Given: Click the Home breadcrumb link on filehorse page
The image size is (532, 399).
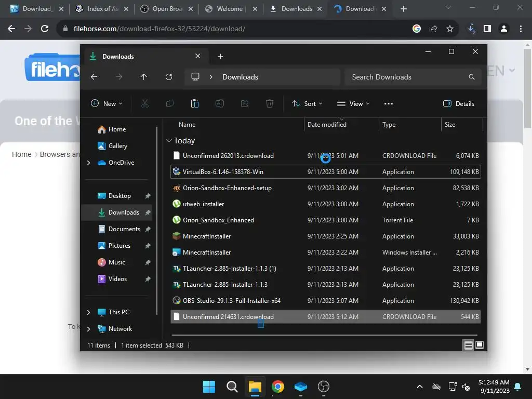Looking at the screenshot, I should [x=22, y=154].
